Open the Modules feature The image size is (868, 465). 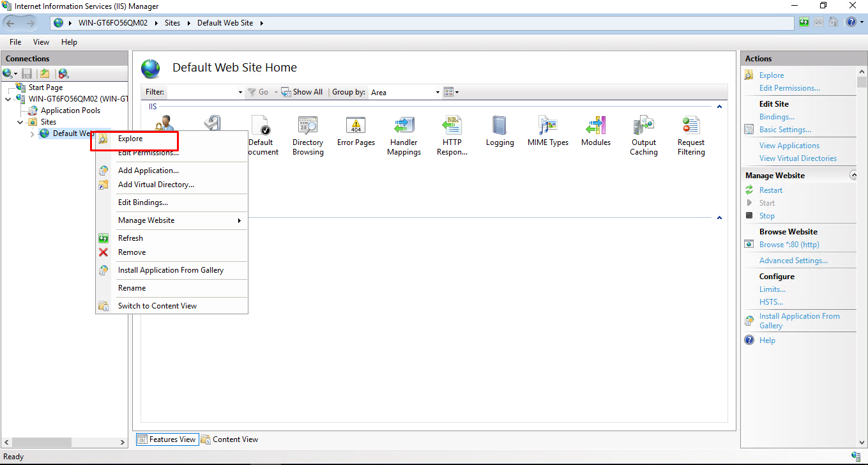pyautogui.click(x=595, y=132)
